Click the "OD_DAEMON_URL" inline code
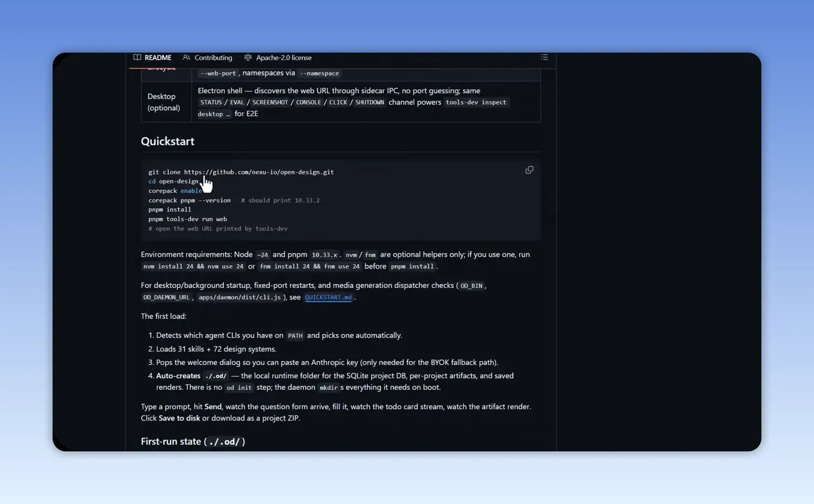This screenshot has width=814, height=504. [166, 297]
